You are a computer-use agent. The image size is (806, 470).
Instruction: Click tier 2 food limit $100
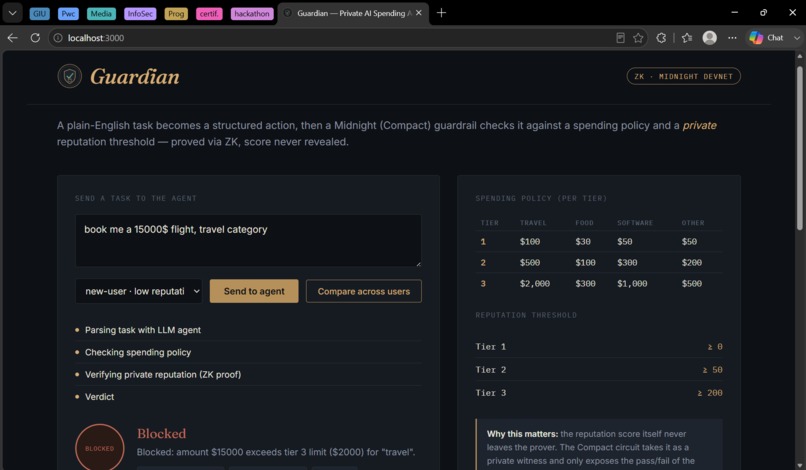585,263
